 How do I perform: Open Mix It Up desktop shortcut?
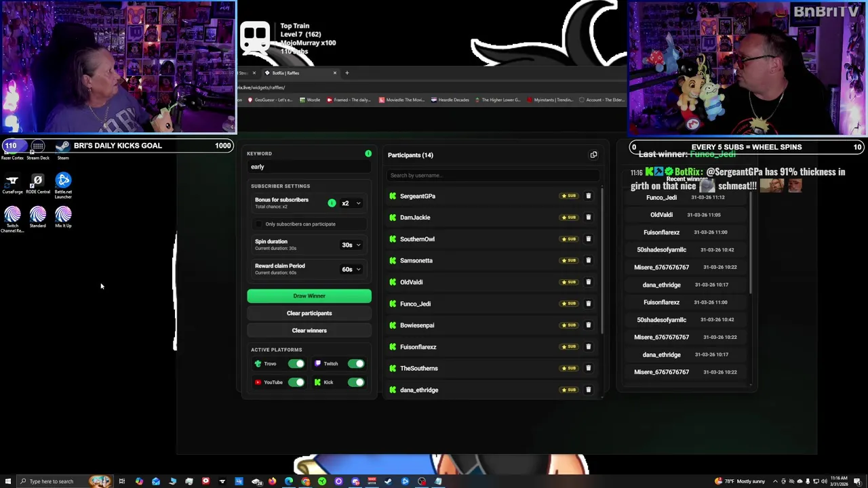[x=63, y=218]
